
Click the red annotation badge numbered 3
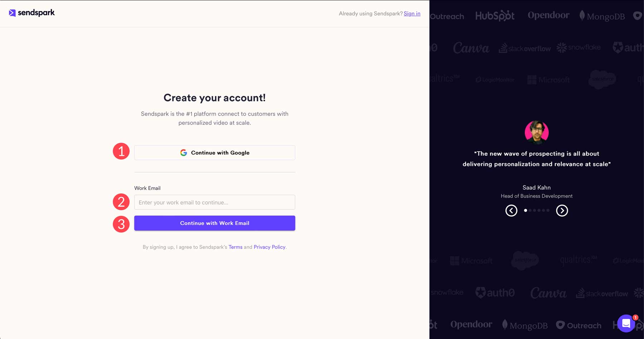point(121,224)
